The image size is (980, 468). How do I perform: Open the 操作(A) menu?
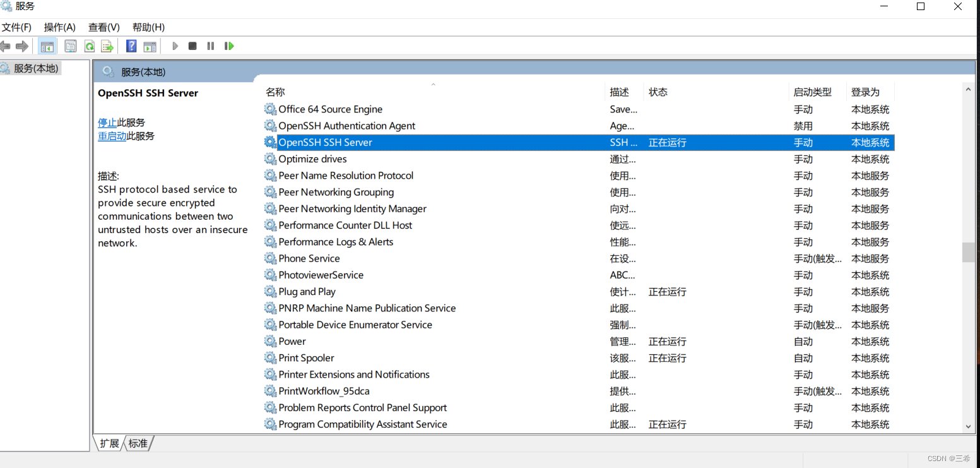click(x=59, y=27)
